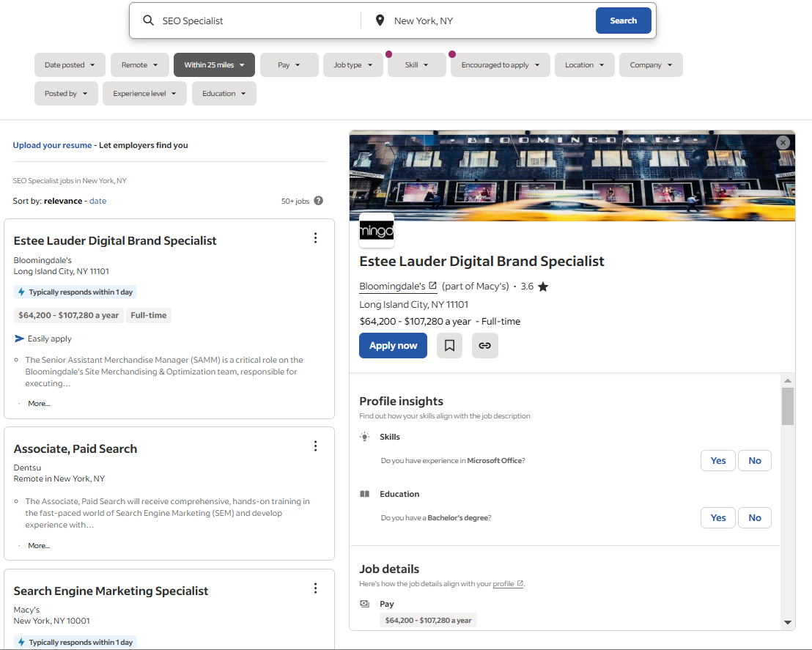Screen dimensions: 812x650
Task: Click the help question mark next to 50+ jobs
Action: coord(319,201)
